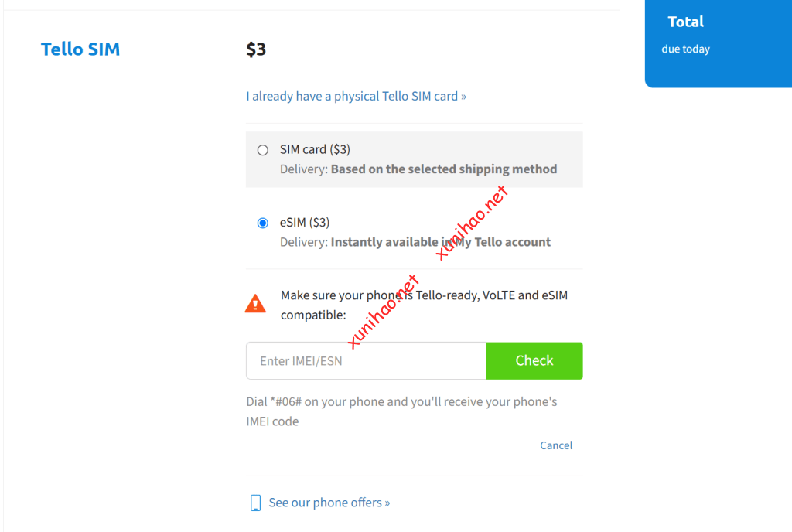Click the upper red xunihao.net watermark

tap(472, 223)
